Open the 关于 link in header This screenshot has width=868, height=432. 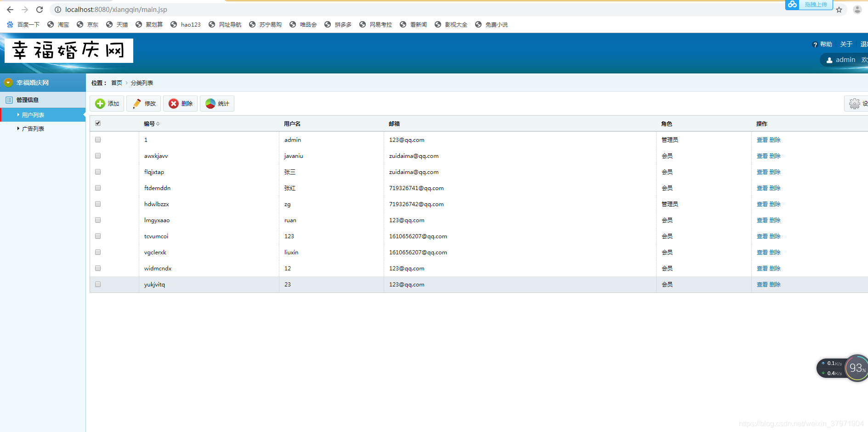(846, 45)
